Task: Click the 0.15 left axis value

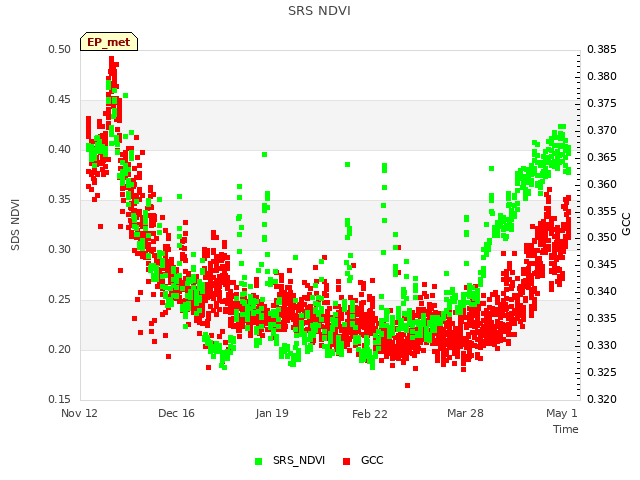Action: point(60,399)
